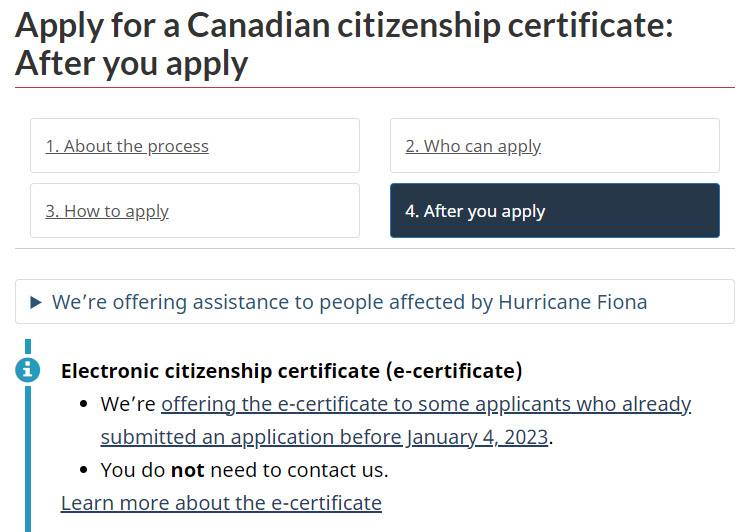This screenshot has height=532, width=748.
Task: Open the 'offering the e-certificate to some applicants' link
Action: coord(426,404)
